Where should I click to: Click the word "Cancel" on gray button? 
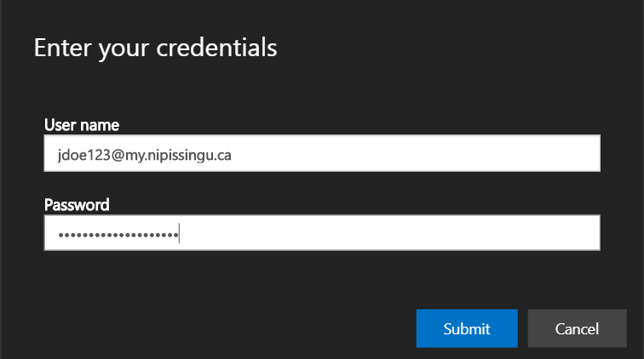pos(578,328)
